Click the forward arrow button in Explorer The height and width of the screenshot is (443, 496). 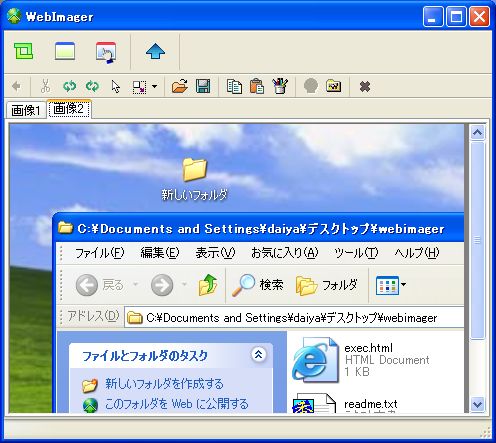[x=162, y=285]
